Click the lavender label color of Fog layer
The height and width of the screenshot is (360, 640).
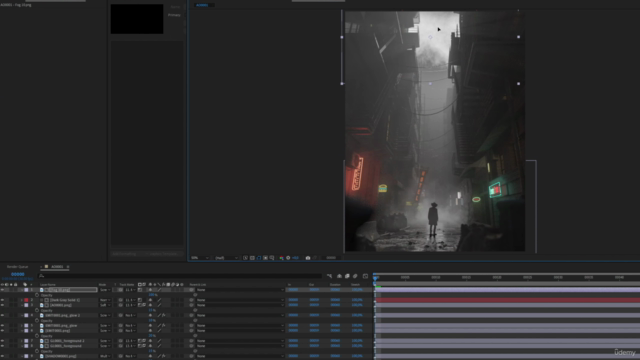coord(27,290)
